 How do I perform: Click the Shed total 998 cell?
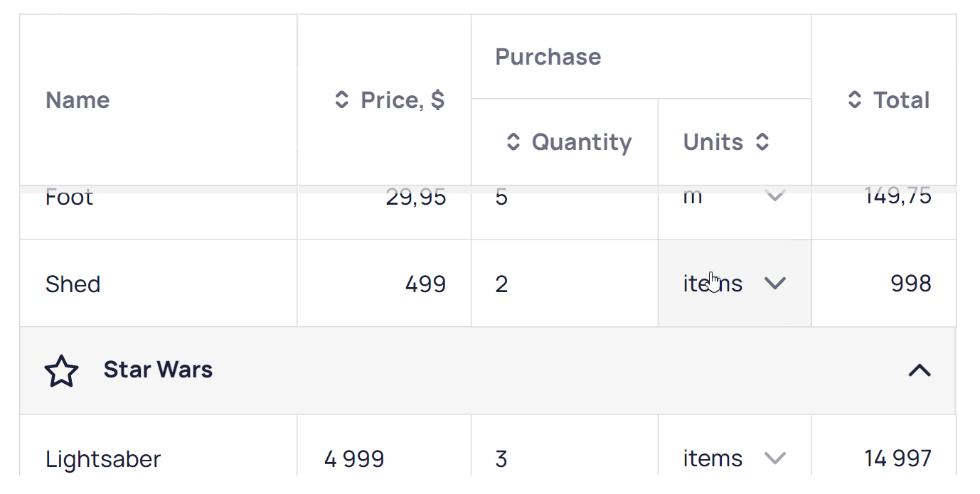(x=910, y=284)
